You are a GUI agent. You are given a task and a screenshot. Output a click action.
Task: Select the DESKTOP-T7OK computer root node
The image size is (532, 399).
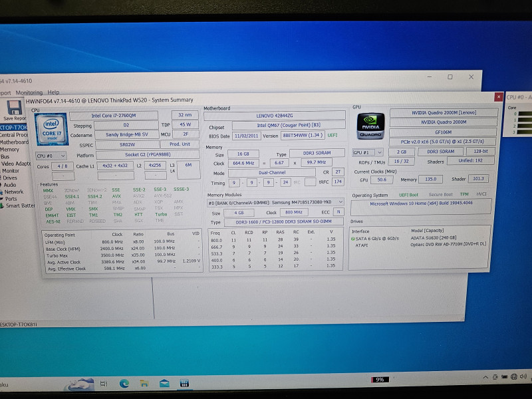click(13, 128)
